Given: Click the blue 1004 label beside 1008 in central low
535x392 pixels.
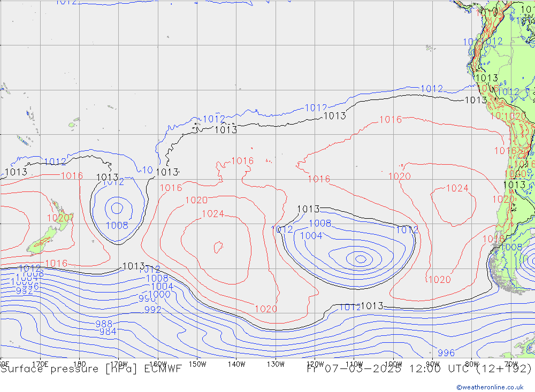Looking at the screenshot, I should tap(311, 236).
